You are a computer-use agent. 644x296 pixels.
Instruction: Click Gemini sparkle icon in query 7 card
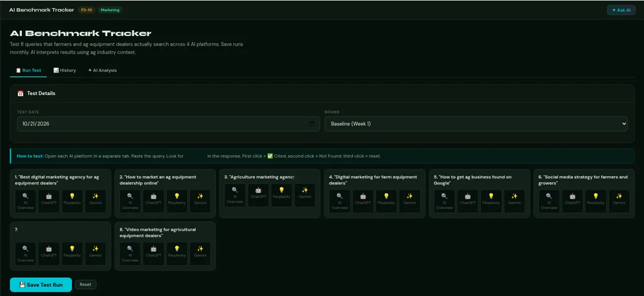[x=95, y=249]
